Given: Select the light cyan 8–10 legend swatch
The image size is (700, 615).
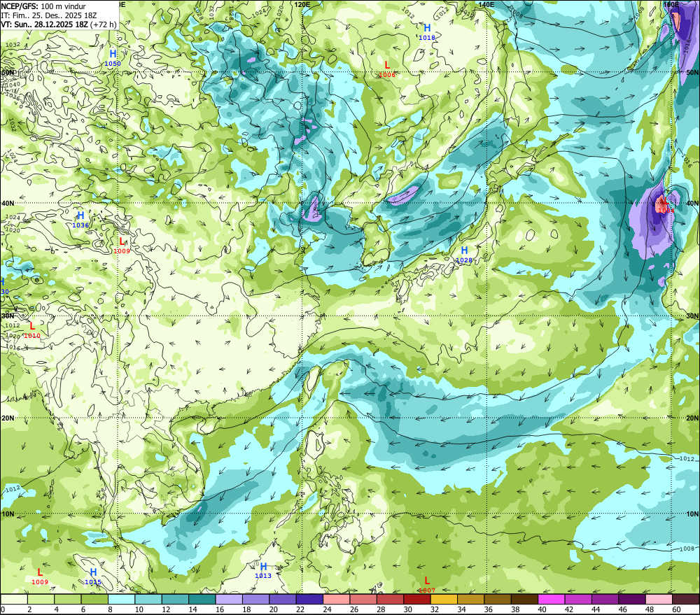Looking at the screenshot, I should pyautogui.click(x=121, y=599).
